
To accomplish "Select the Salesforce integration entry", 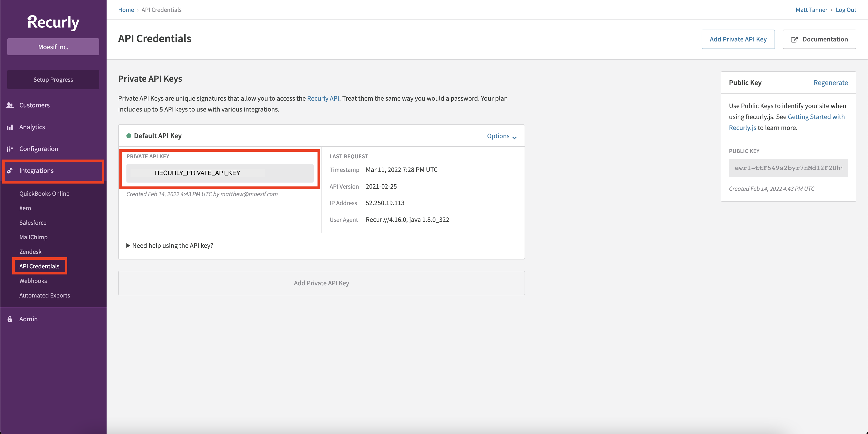I will click(x=33, y=222).
